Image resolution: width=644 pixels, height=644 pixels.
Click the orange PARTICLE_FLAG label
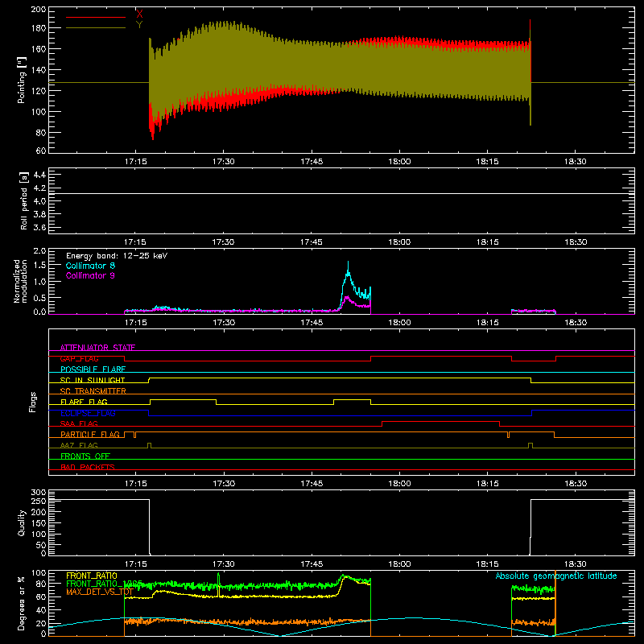point(90,434)
